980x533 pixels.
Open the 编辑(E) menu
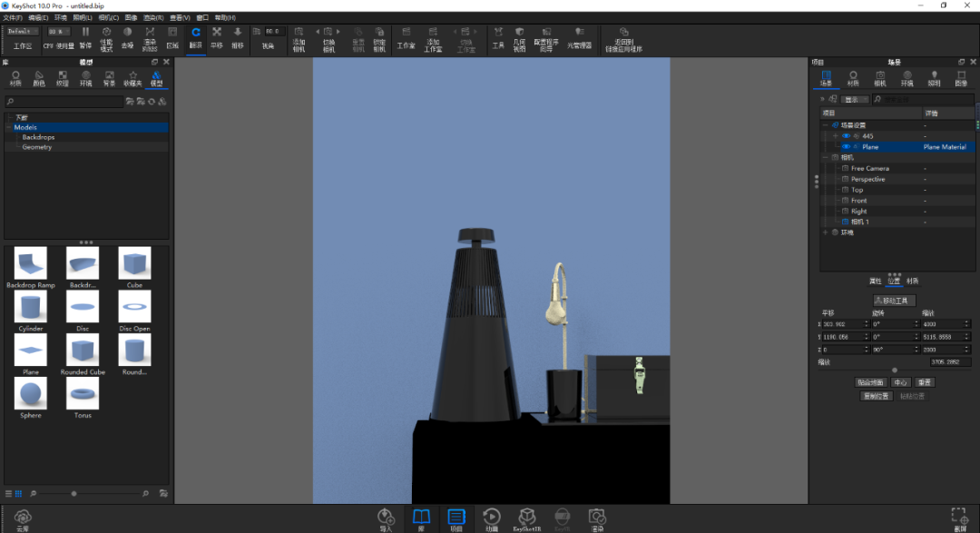38,18
